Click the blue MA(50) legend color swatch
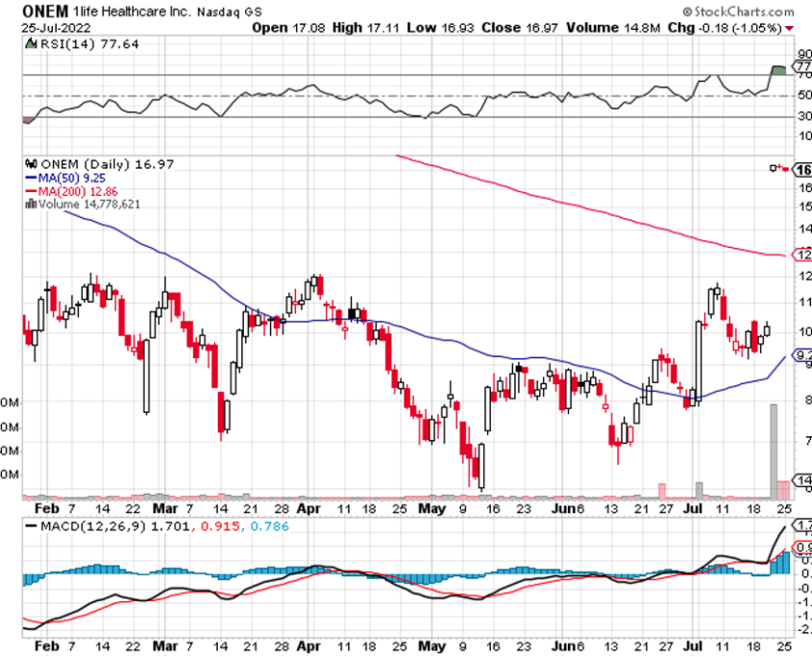Screen dimensions: 812x657 tap(29, 178)
